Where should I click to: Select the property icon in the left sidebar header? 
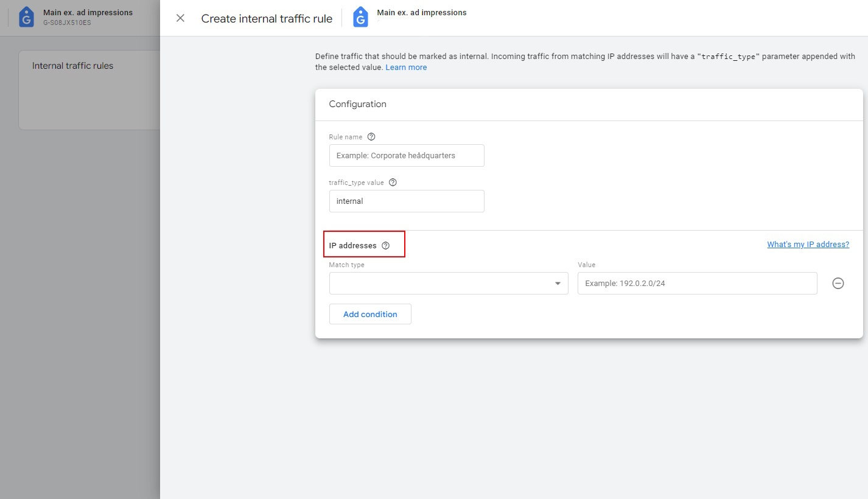pyautogui.click(x=26, y=16)
